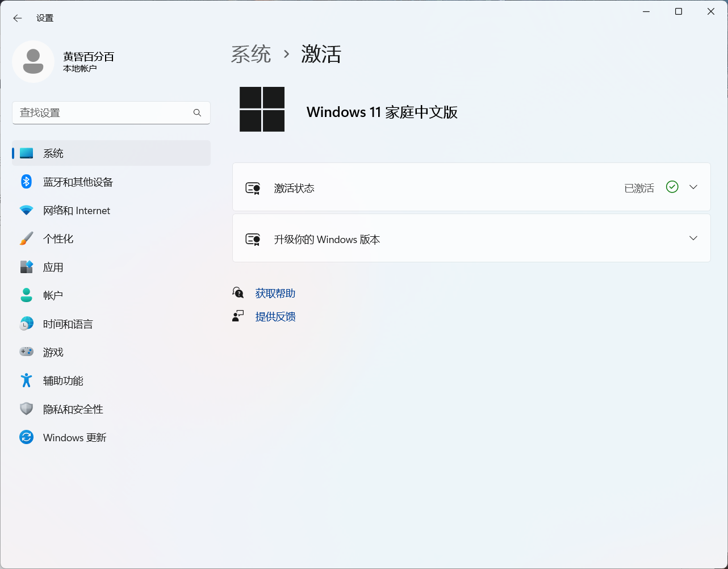Click the 提供反馈 feedback person icon
Screen dimensions: 728x569
click(x=239, y=316)
